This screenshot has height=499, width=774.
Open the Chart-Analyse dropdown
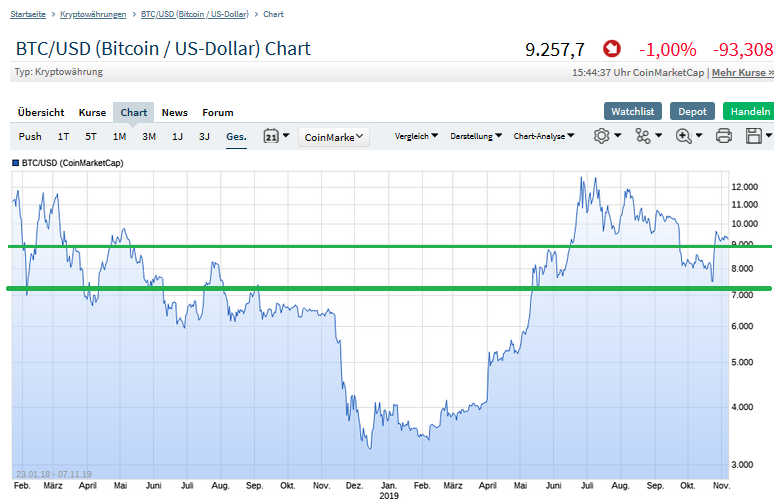(x=543, y=136)
